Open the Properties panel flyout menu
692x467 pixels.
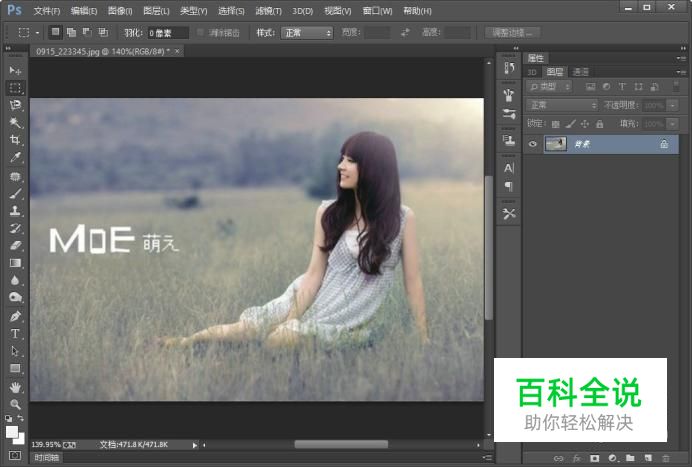click(681, 58)
